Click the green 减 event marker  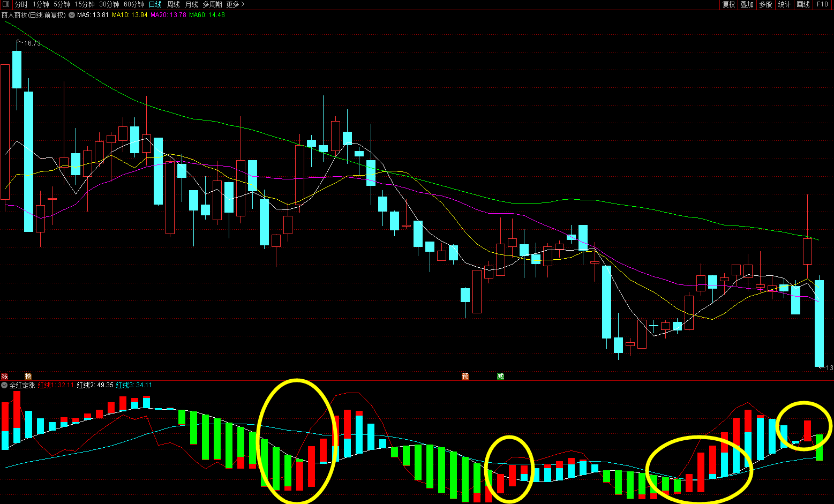click(x=500, y=377)
